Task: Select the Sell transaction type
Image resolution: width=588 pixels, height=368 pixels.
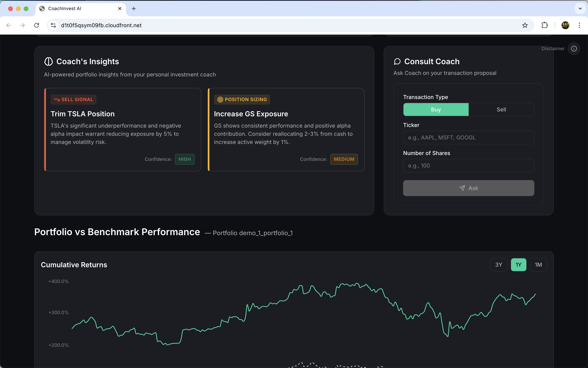Action: [x=501, y=110]
